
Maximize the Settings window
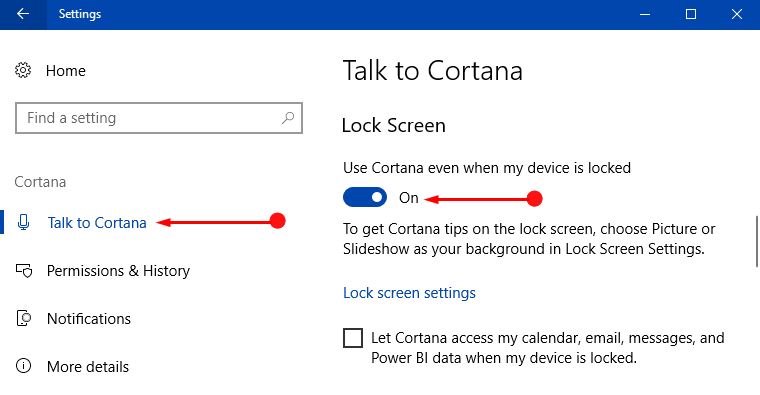[691, 14]
